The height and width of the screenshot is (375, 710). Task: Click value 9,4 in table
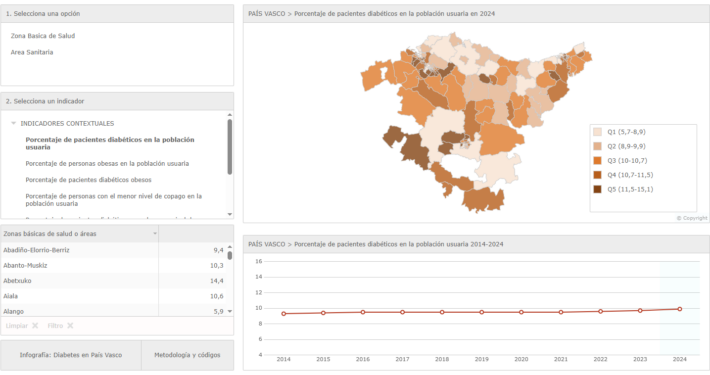click(218, 250)
